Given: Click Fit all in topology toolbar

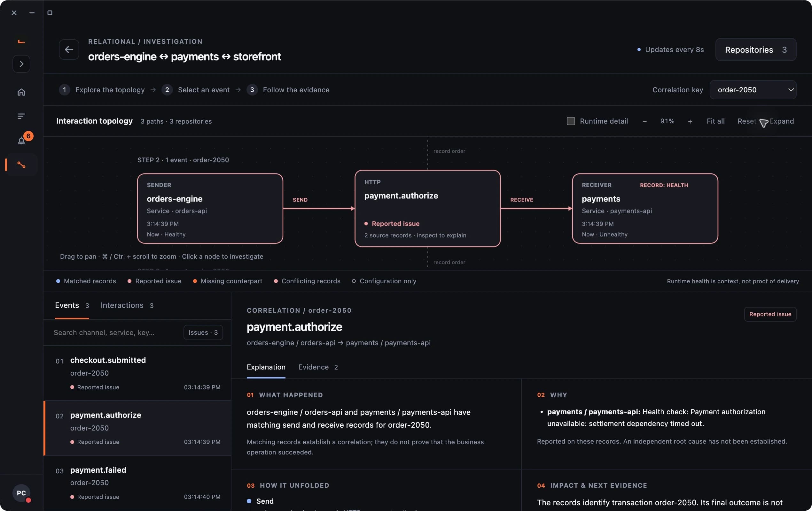Looking at the screenshot, I should pos(715,121).
